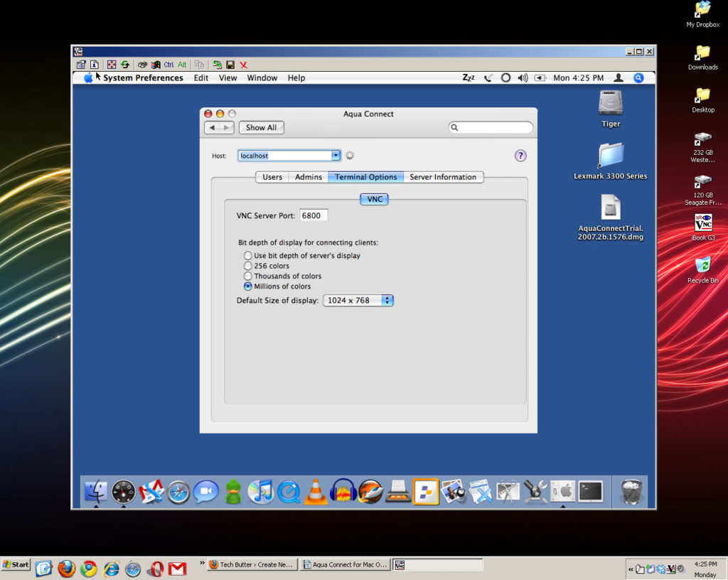Image resolution: width=728 pixels, height=580 pixels.
Task: Show connection info toolbar icon
Action: [95, 65]
